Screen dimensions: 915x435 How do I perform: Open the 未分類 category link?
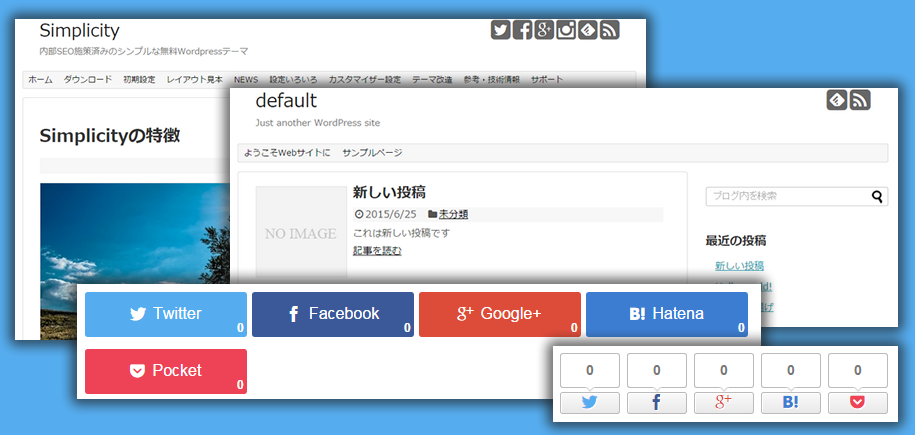click(453, 214)
